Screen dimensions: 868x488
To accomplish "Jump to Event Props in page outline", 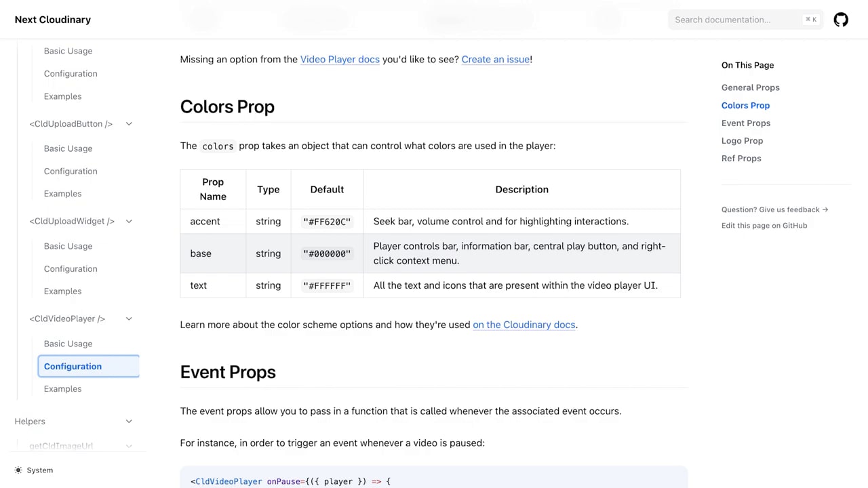I will (746, 123).
